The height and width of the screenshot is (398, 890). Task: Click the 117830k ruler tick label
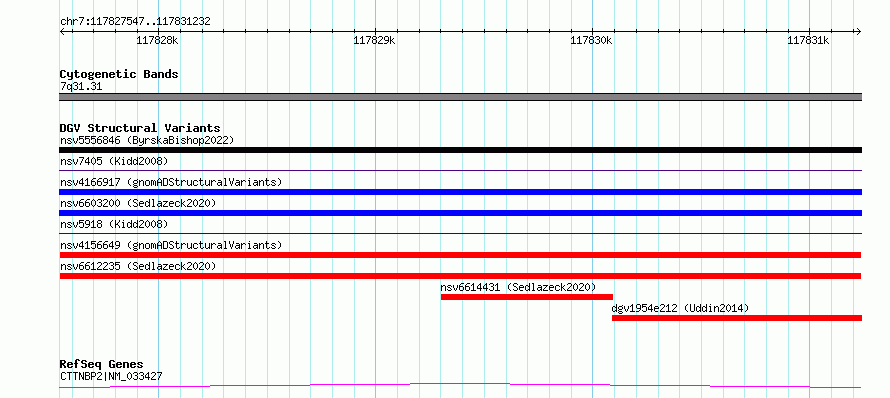tap(591, 41)
